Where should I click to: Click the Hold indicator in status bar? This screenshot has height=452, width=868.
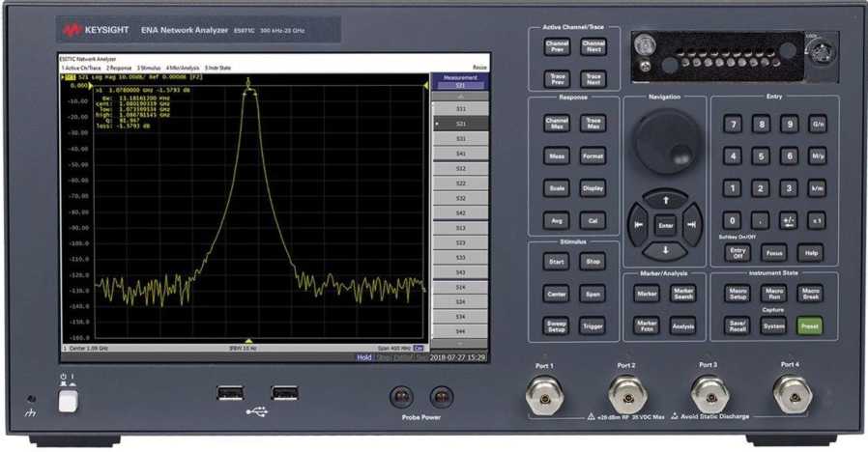[x=364, y=357]
